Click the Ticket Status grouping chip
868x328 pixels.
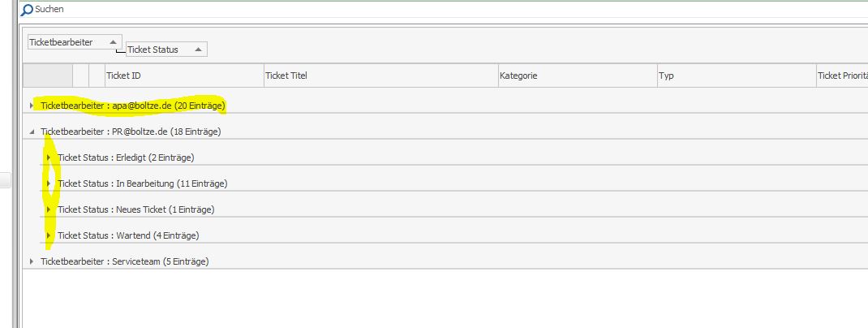166,50
